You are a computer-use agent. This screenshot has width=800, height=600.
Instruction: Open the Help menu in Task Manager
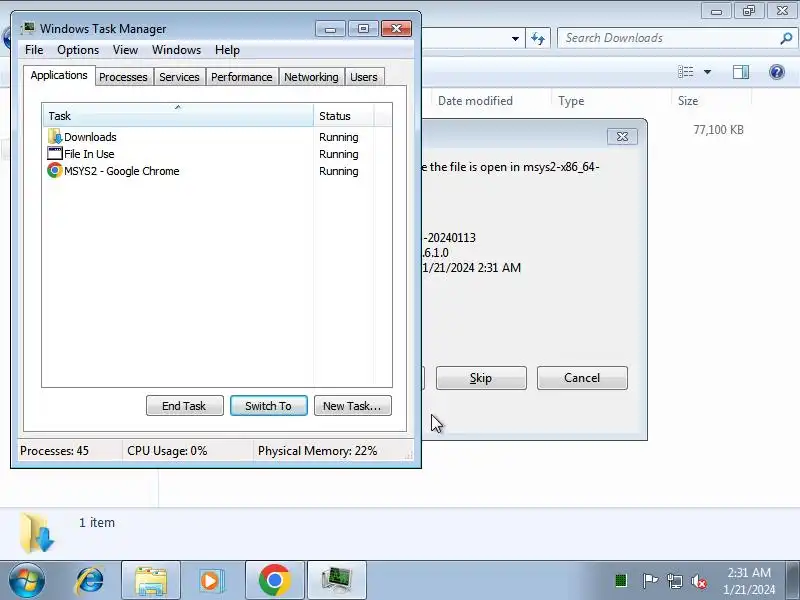[x=227, y=50]
